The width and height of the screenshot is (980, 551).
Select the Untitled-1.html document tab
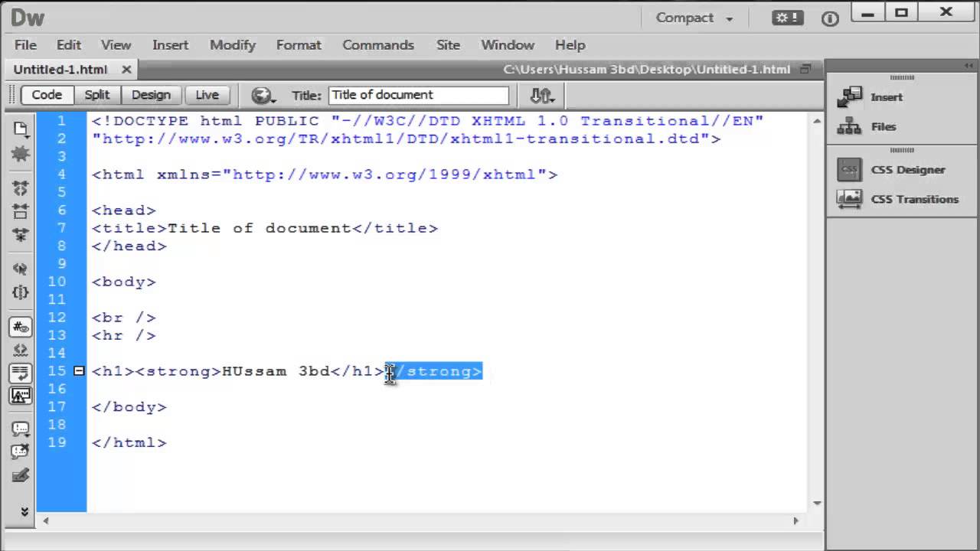(x=60, y=70)
